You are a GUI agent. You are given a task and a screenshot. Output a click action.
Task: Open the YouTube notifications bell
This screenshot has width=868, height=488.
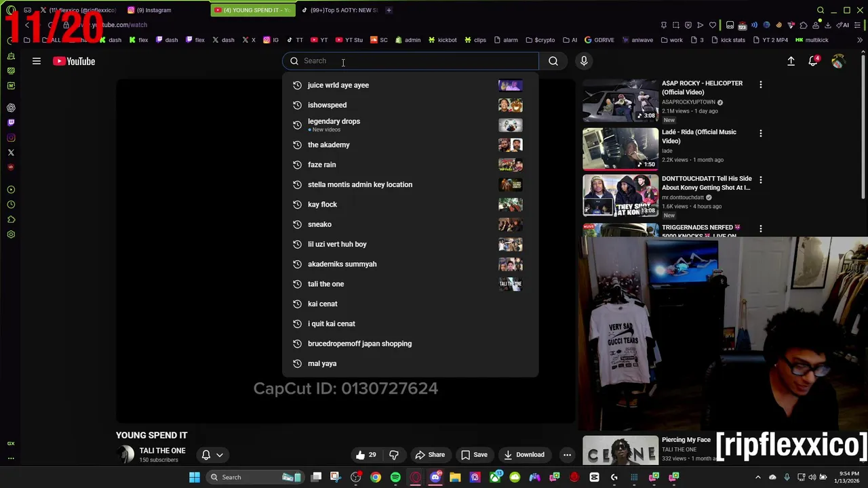(x=813, y=61)
